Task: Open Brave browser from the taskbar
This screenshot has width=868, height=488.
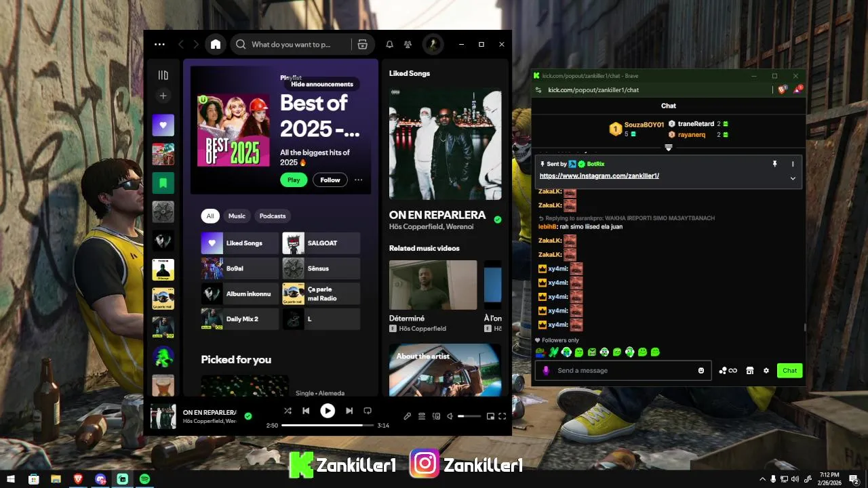Action: point(78,479)
